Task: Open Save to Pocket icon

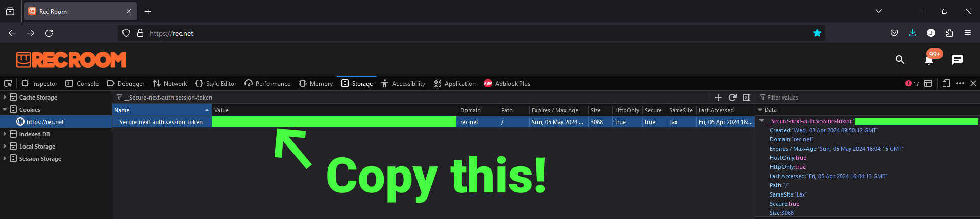Action: click(894, 33)
